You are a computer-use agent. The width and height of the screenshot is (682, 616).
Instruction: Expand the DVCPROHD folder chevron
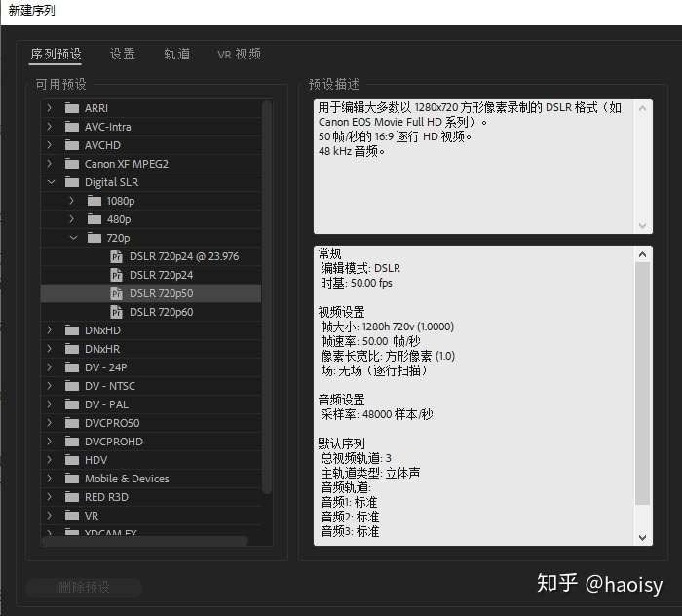(x=50, y=442)
